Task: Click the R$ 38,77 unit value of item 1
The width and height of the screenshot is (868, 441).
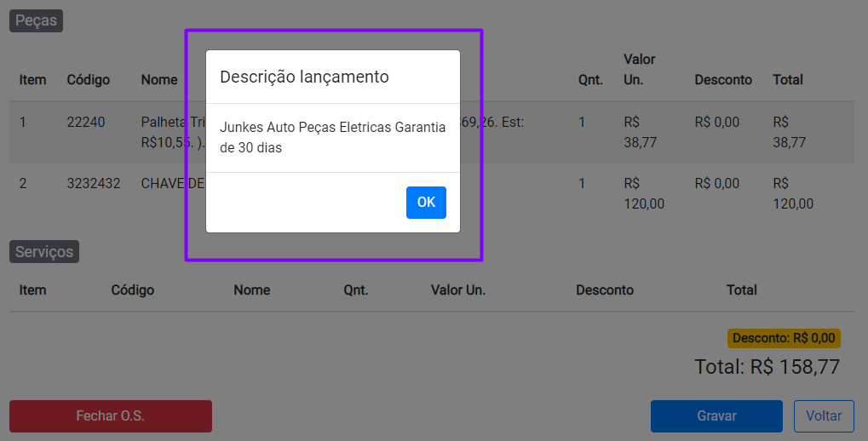Action: point(640,132)
